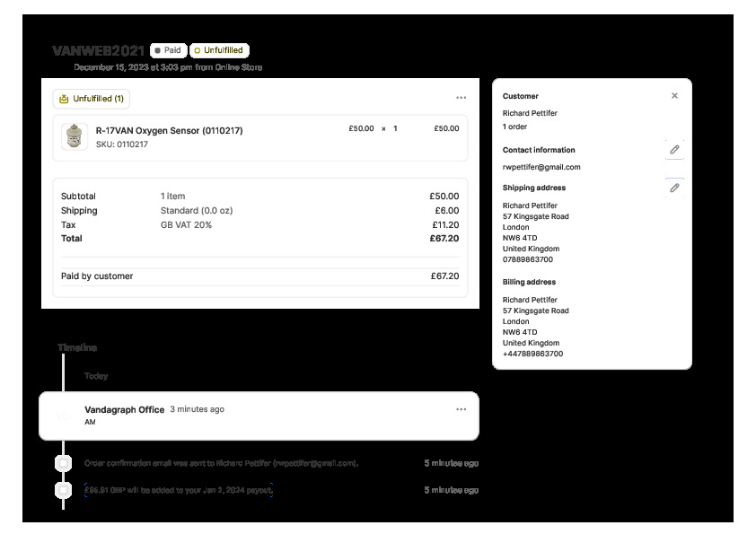Click the Unfulfilled badge beside order title

click(219, 50)
